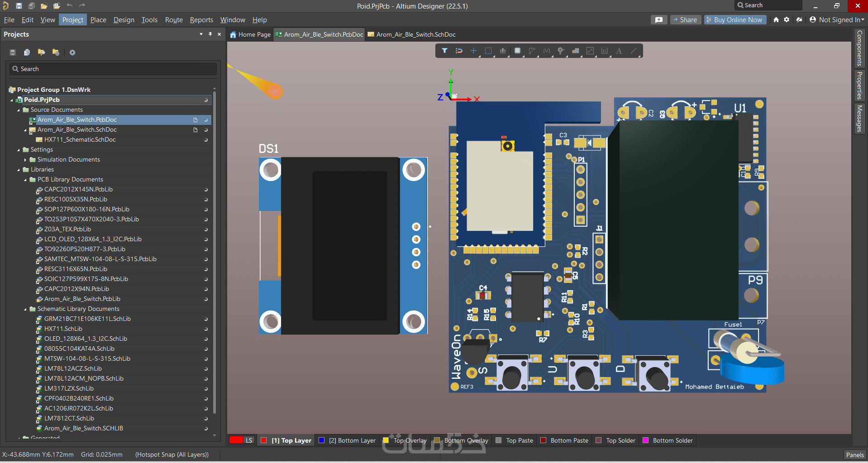
Task: Expand the Simulation Documents folder
Action: (x=25, y=160)
